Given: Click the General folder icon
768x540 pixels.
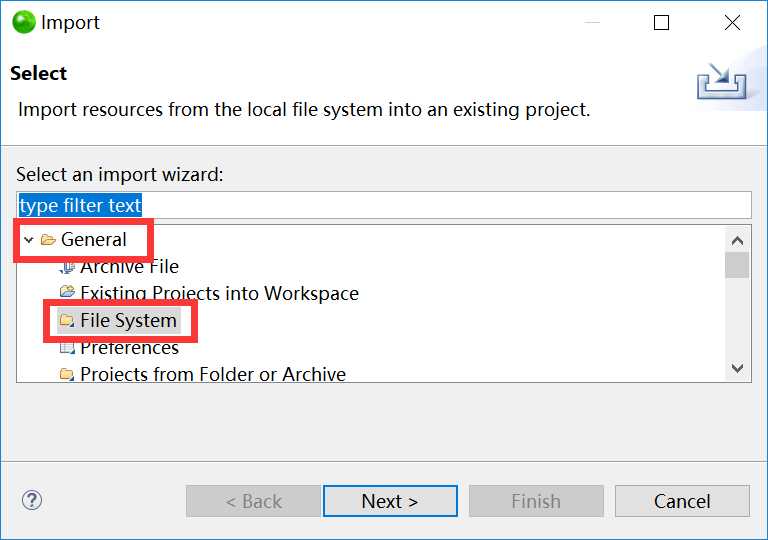Looking at the screenshot, I should (48, 240).
